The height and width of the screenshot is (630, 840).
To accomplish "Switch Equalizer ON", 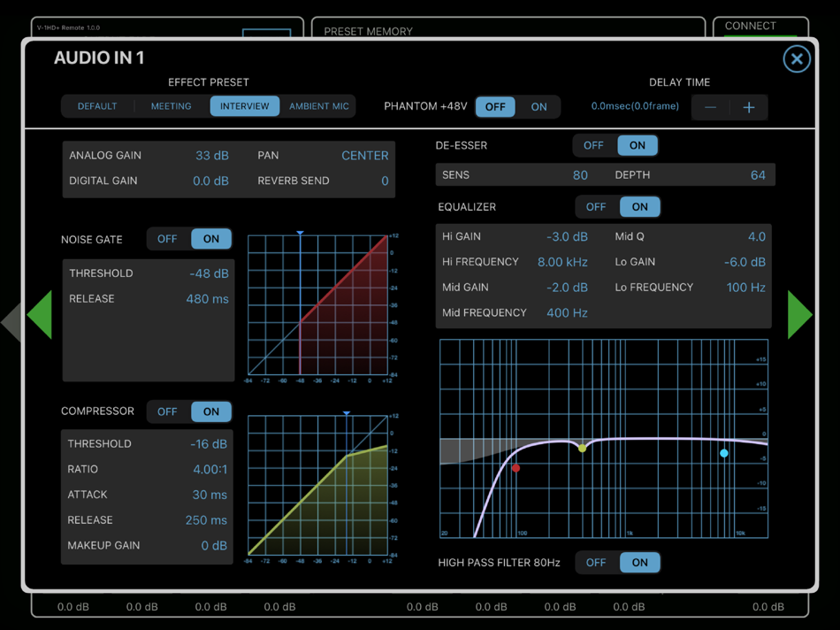I will (x=639, y=207).
